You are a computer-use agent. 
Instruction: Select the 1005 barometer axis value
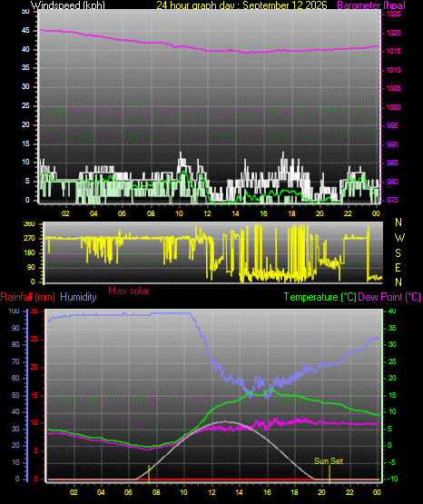393,88
